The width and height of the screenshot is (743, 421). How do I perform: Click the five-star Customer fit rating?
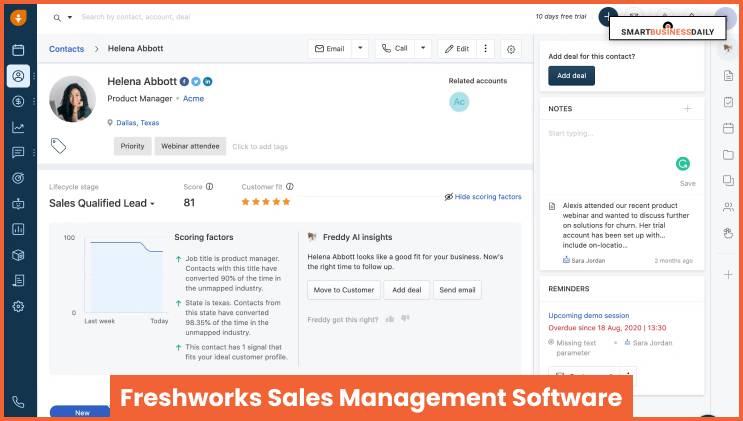pos(266,201)
